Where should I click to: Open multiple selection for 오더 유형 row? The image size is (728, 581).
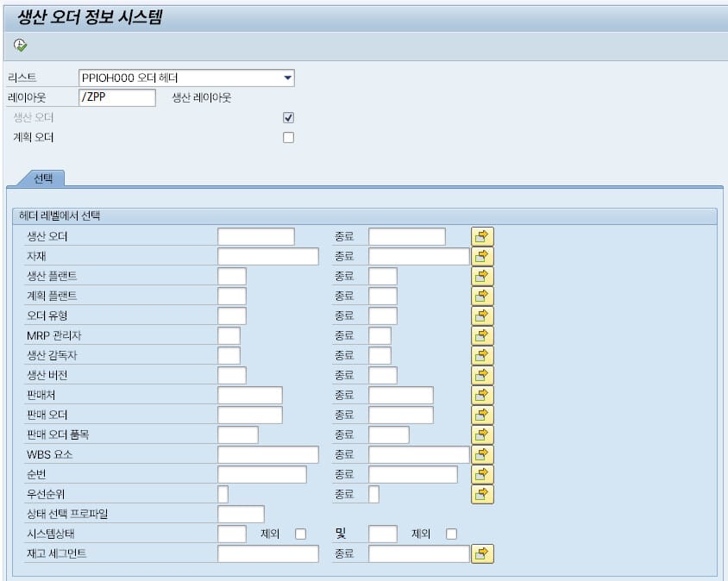482,315
